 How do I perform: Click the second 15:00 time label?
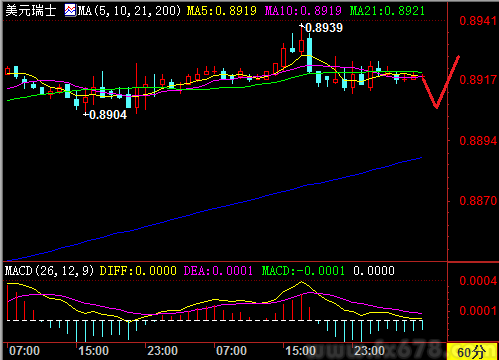(301, 351)
